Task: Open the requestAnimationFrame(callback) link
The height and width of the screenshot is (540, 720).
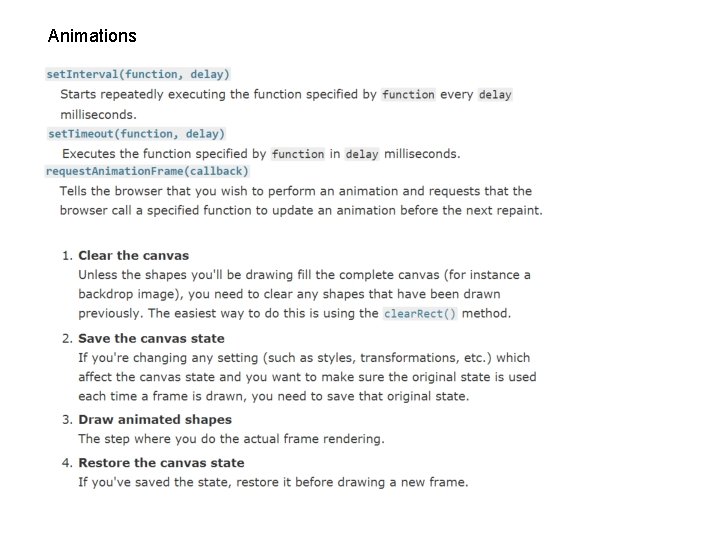Action: coord(148,171)
